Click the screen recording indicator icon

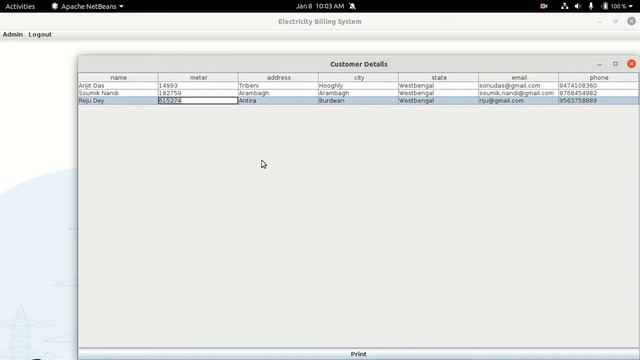click(x=544, y=6)
